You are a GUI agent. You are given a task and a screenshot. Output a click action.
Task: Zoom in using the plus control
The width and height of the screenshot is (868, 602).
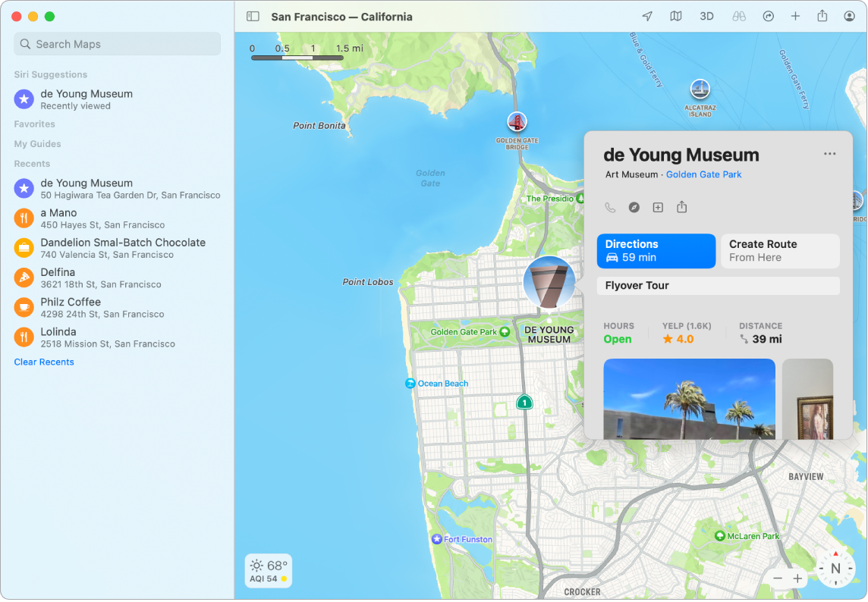click(797, 578)
